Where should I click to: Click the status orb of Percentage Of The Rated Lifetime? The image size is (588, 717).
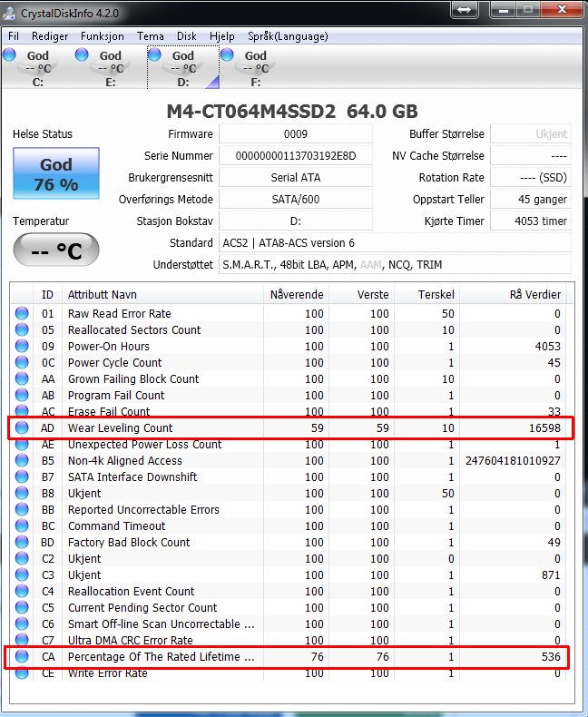click(x=22, y=656)
